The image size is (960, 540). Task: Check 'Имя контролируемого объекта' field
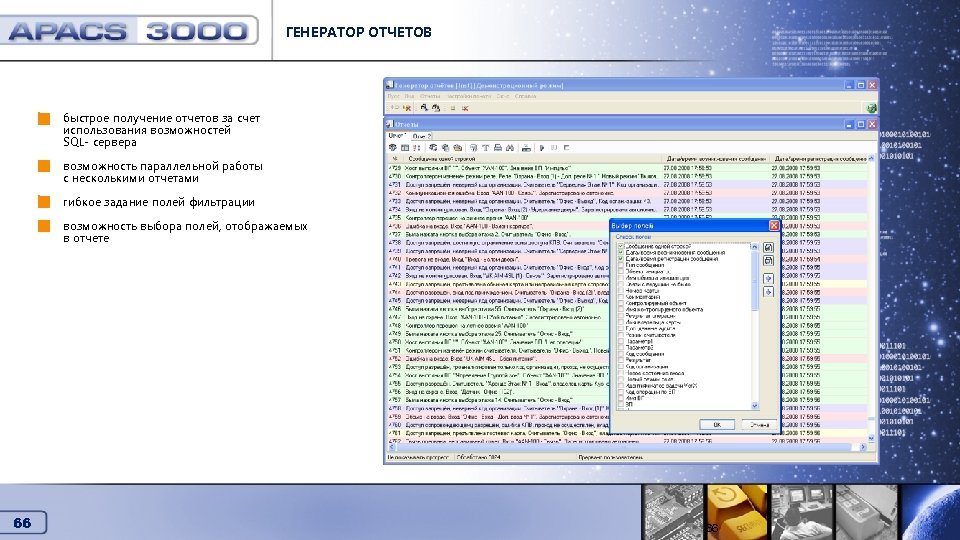pos(620,310)
